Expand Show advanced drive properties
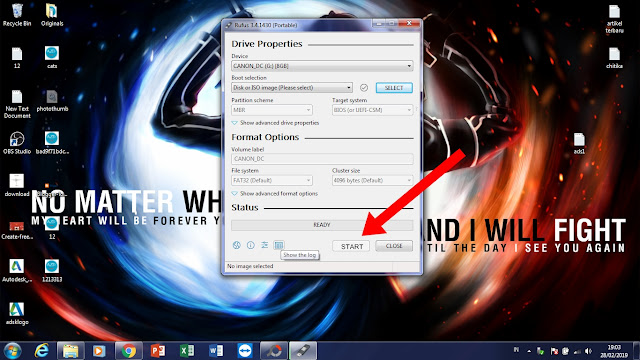640x360 pixels. tap(276, 123)
